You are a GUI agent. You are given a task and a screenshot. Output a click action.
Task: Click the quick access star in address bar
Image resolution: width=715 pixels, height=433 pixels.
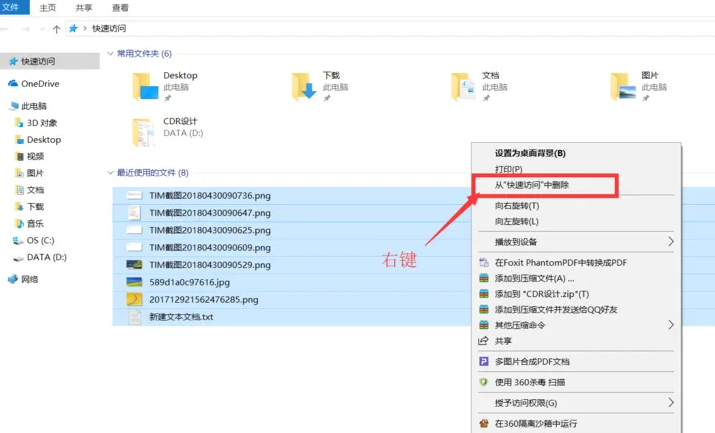[x=73, y=29]
